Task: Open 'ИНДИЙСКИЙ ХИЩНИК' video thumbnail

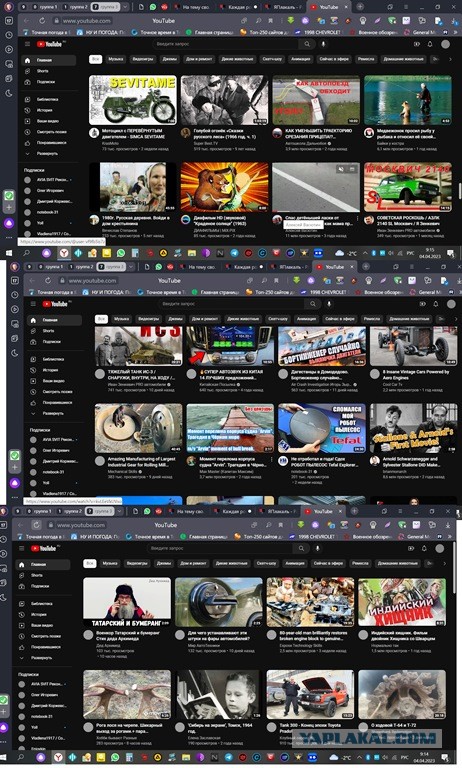Action: point(402,603)
